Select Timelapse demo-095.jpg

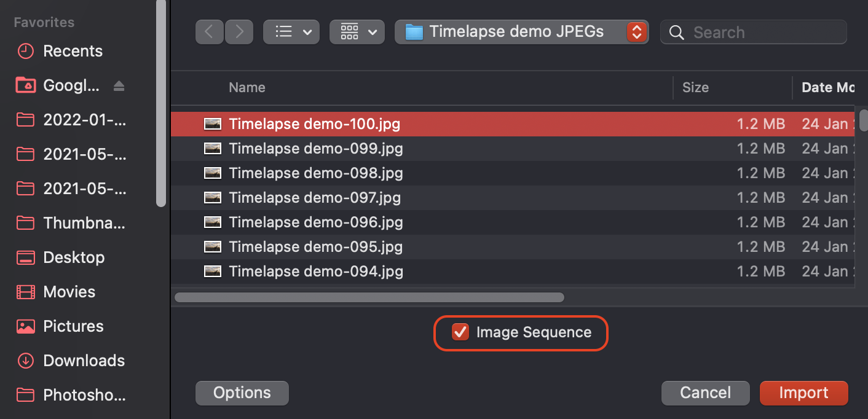(513, 247)
